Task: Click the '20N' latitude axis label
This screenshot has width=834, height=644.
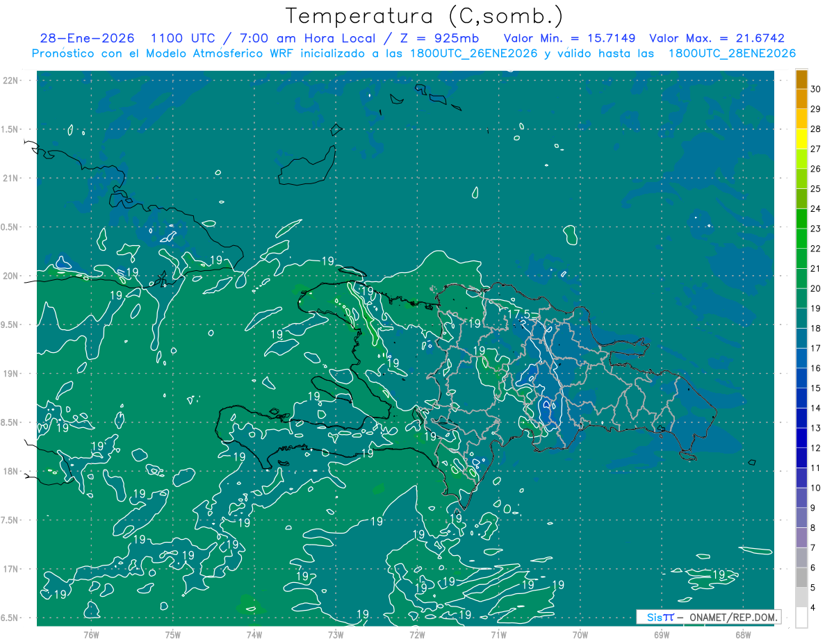Action: click(10, 276)
